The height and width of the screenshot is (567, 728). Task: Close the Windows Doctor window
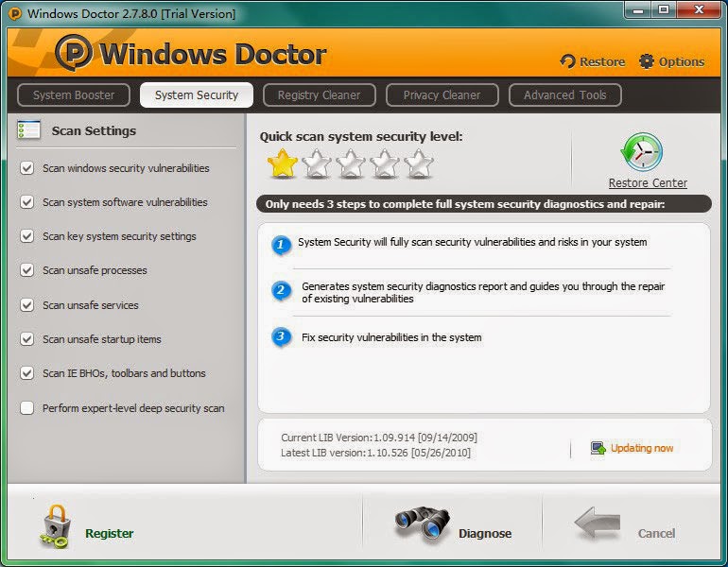pyautogui.click(x=699, y=10)
